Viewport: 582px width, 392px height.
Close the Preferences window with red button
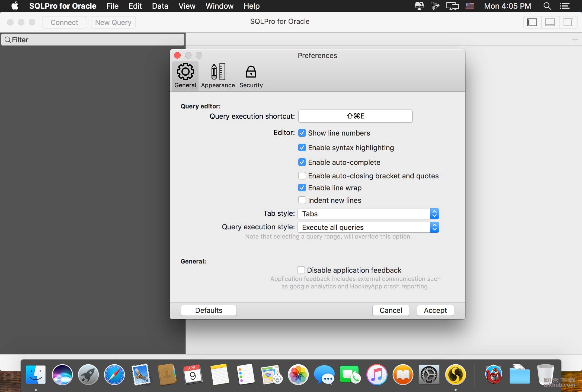177,55
